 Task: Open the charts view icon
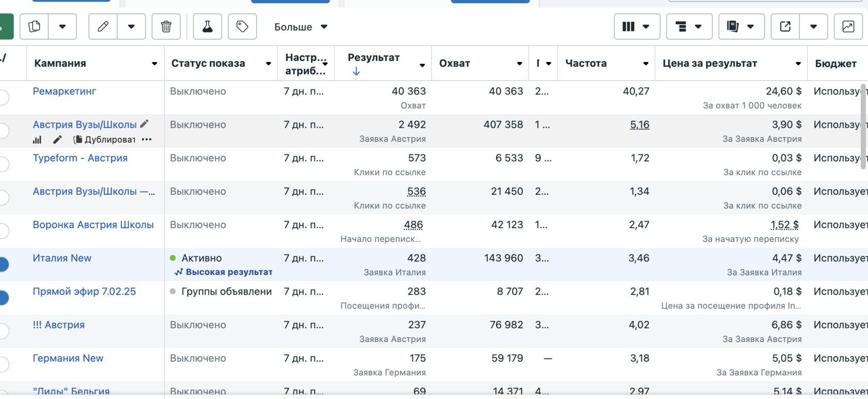(848, 26)
